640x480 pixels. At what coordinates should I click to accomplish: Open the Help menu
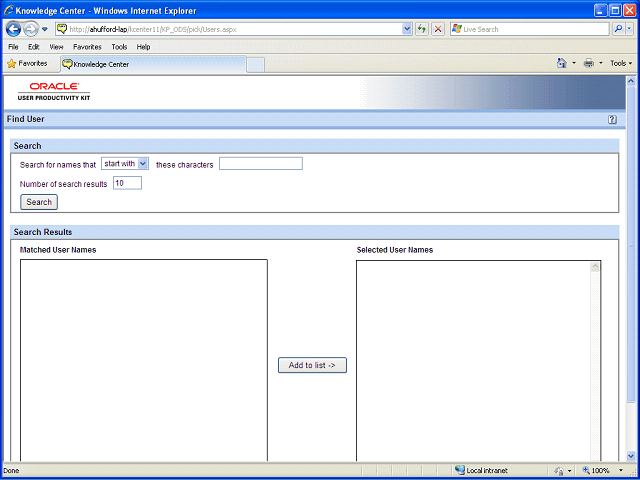[x=143, y=47]
